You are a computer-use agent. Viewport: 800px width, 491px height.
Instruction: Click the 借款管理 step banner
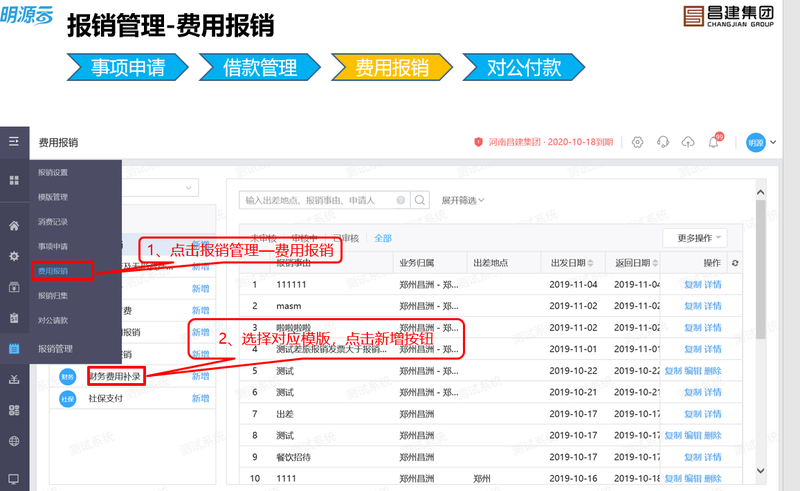point(260,67)
